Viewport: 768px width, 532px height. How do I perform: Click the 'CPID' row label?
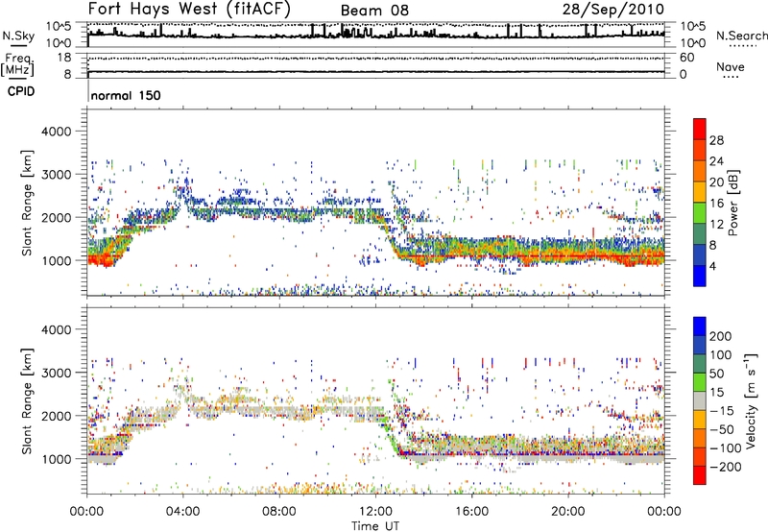tap(21, 91)
